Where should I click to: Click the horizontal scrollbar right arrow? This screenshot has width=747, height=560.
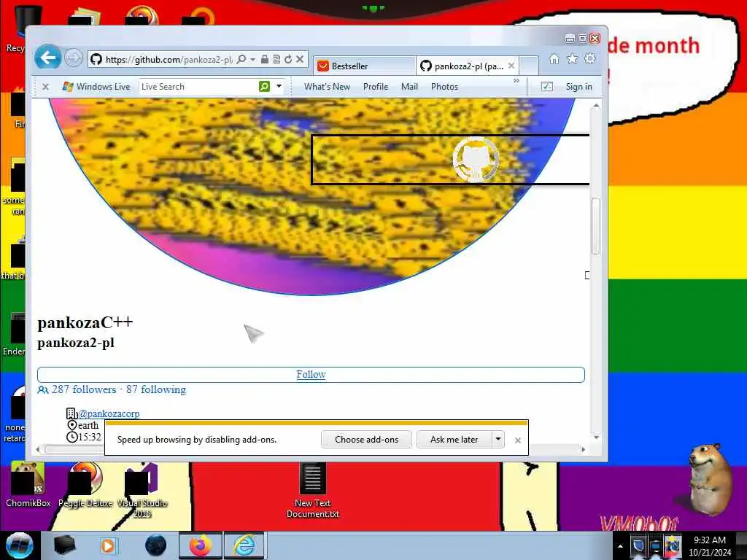coord(583,449)
